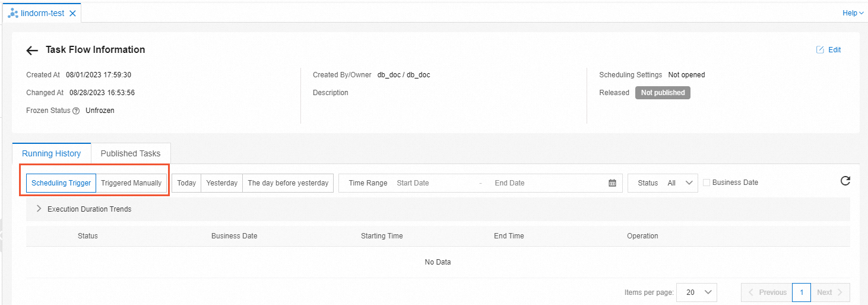
Task: Select the Scheduling Trigger option
Action: 61,183
